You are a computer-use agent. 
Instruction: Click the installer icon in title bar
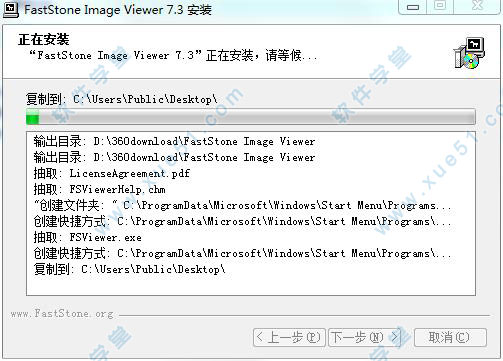pos(11,9)
